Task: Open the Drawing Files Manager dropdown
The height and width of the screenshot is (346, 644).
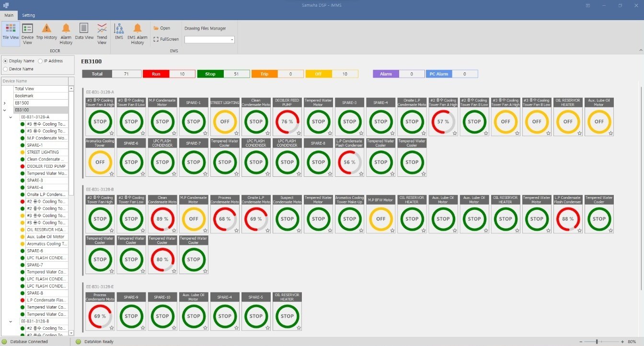Action: click(x=209, y=40)
